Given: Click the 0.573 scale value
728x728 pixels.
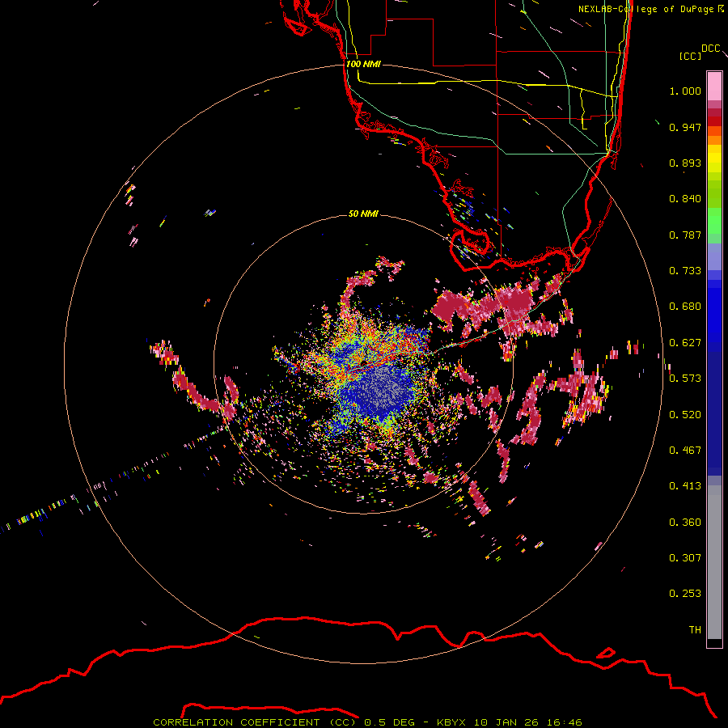Looking at the screenshot, I should 685,379.
